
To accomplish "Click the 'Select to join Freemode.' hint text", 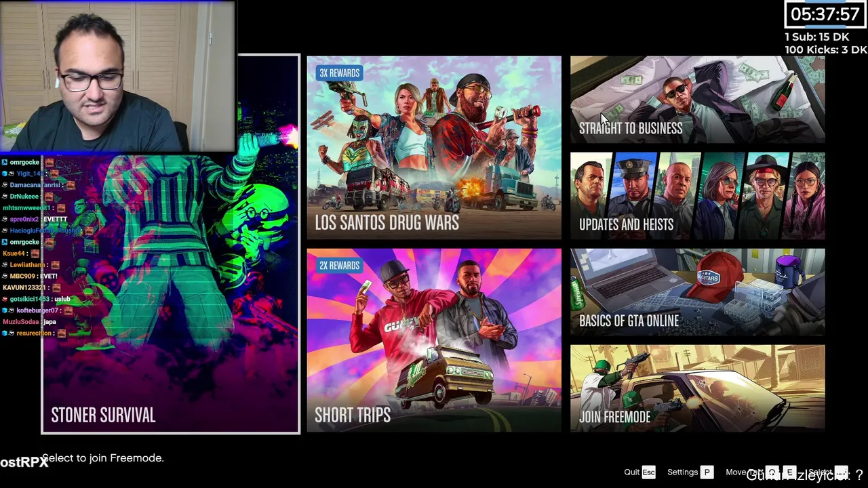I will coord(103,458).
